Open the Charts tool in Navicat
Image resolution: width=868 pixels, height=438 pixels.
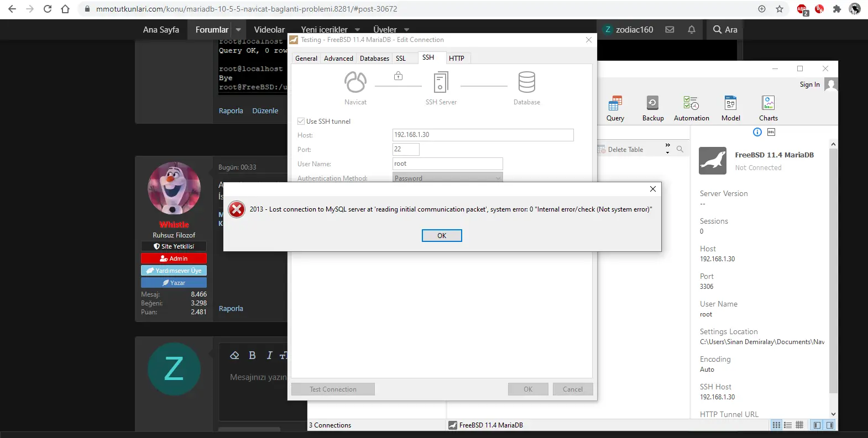(768, 108)
